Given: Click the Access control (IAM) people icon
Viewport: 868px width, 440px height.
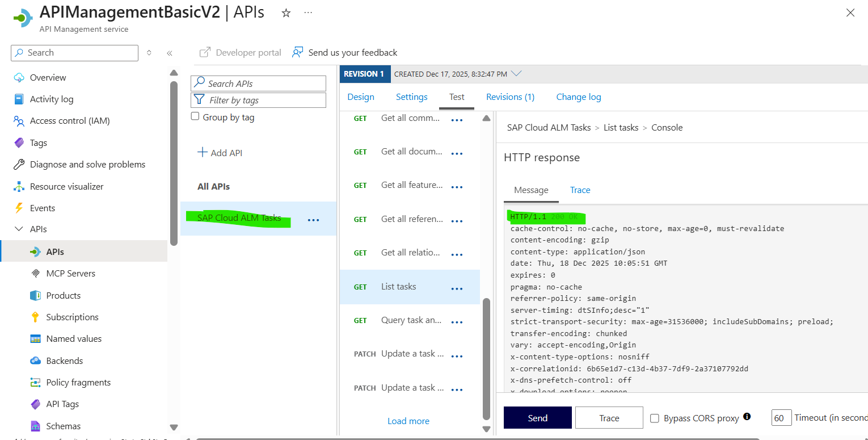Looking at the screenshot, I should tap(19, 121).
